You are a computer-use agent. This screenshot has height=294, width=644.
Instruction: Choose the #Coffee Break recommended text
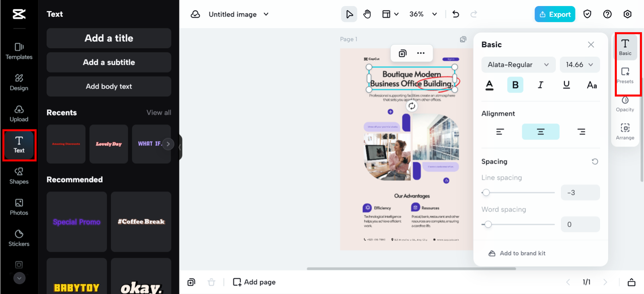[x=141, y=222]
